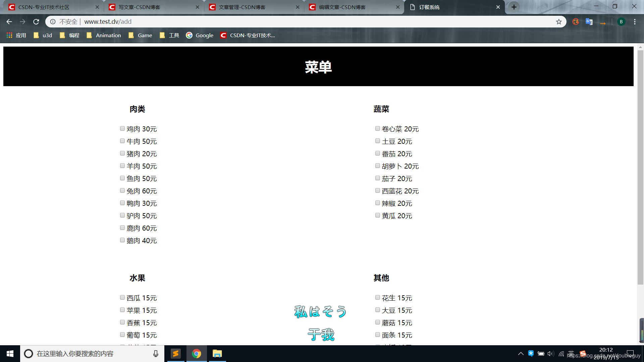Click the browser reload page icon
Viewport: 644px width, 362px height.
tap(36, 22)
